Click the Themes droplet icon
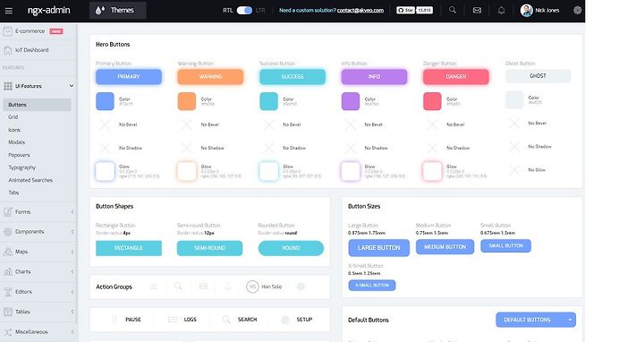This screenshot has height=342, width=644. 100,10
